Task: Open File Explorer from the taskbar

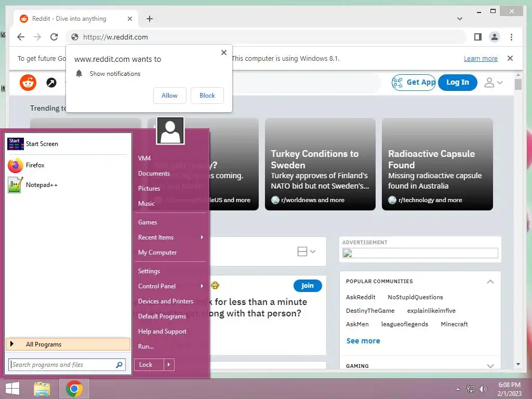Action: tap(42, 389)
